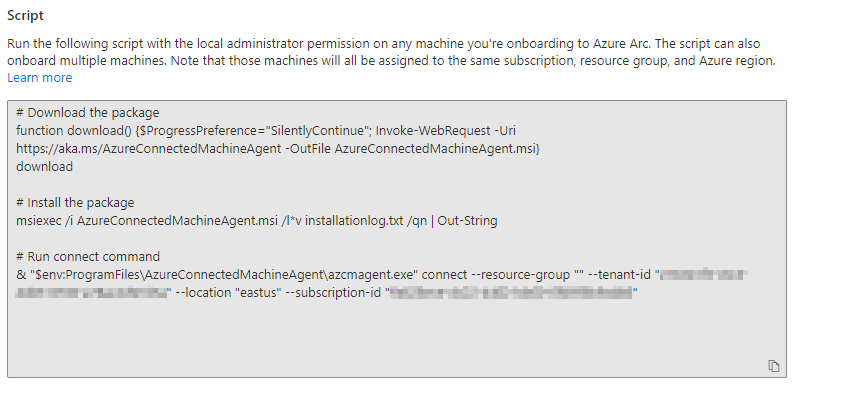Open the Learn more link
Image resolution: width=854 pixels, height=406 pixels.
click(40, 78)
